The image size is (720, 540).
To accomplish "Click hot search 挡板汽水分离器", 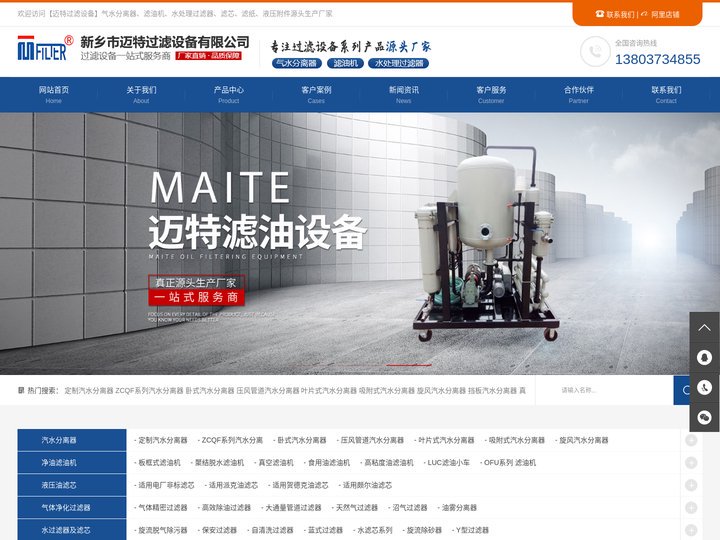I will [x=492, y=391].
